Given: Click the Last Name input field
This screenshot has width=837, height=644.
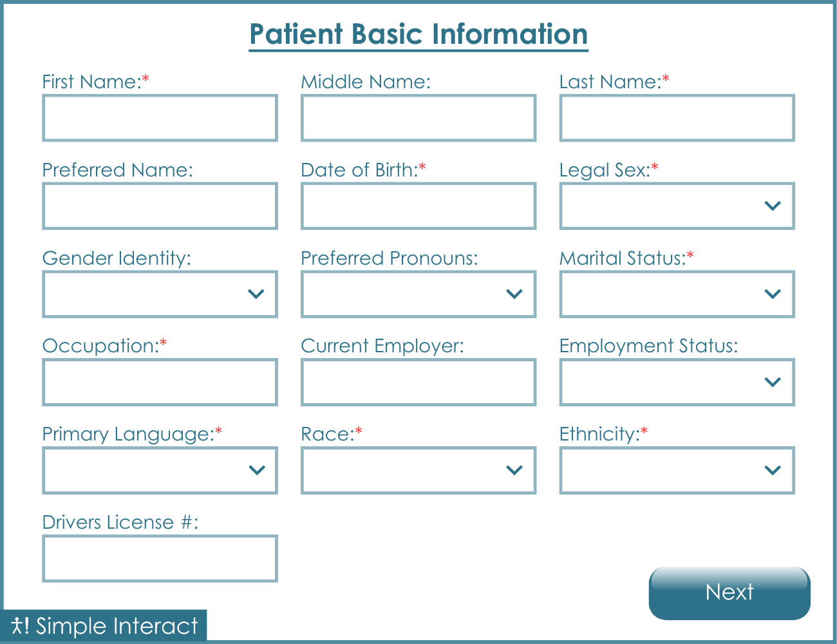Looking at the screenshot, I should (677, 118).
